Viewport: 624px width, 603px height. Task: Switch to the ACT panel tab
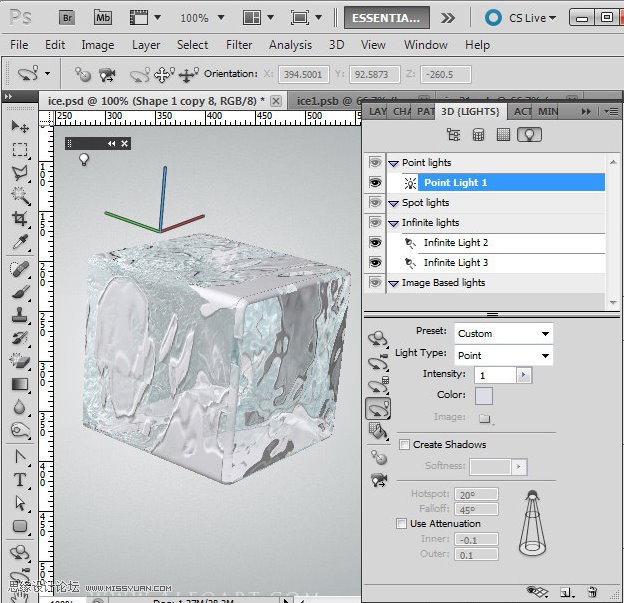[x=522, y=111]
